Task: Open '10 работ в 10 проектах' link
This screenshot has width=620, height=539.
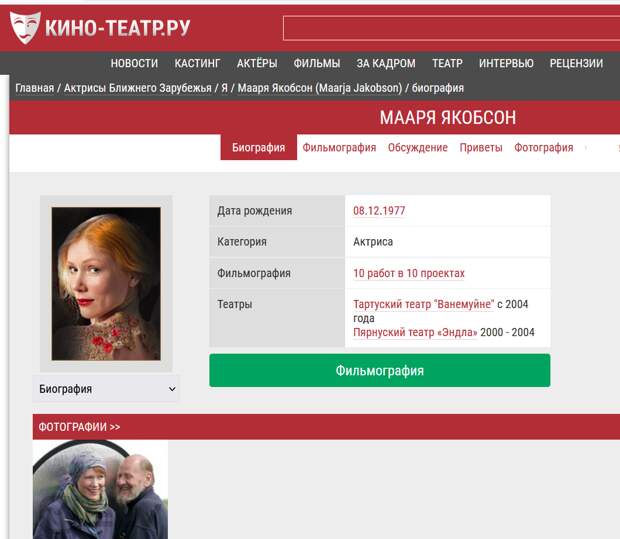Action: [x=409, y=273]
